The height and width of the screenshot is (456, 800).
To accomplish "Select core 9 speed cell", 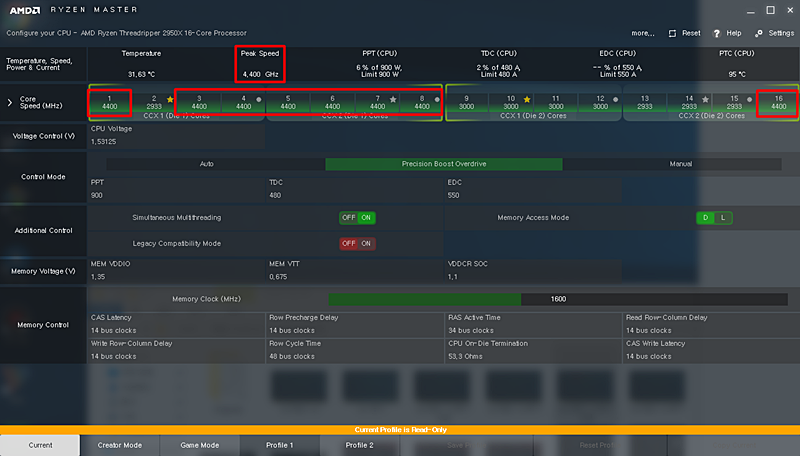I will [x=466, y=103].
